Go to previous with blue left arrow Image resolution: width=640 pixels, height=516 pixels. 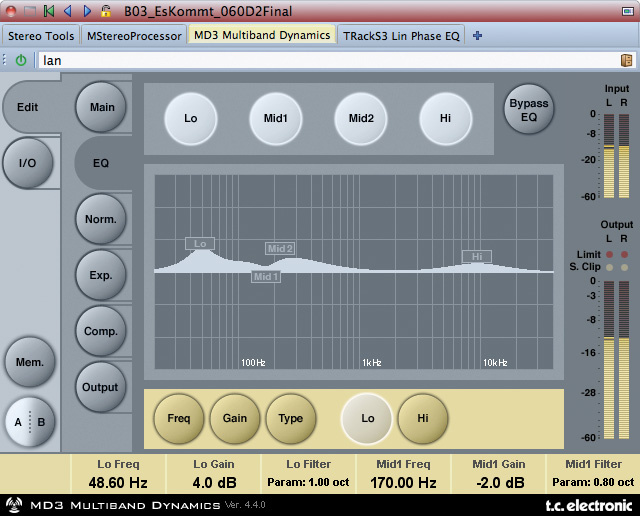click(68, 11)
